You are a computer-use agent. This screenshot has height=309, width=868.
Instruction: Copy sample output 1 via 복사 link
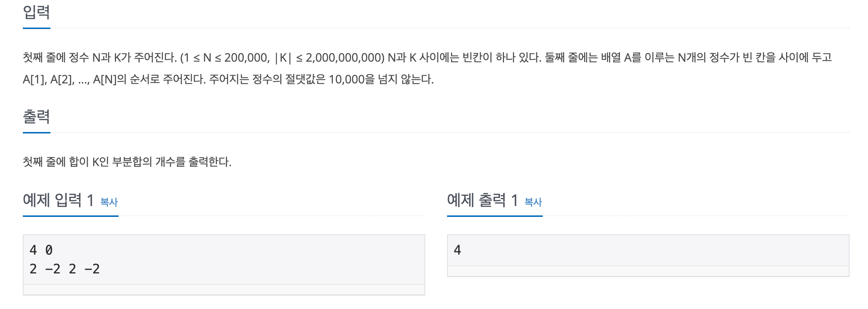click(x=533, y=202)
